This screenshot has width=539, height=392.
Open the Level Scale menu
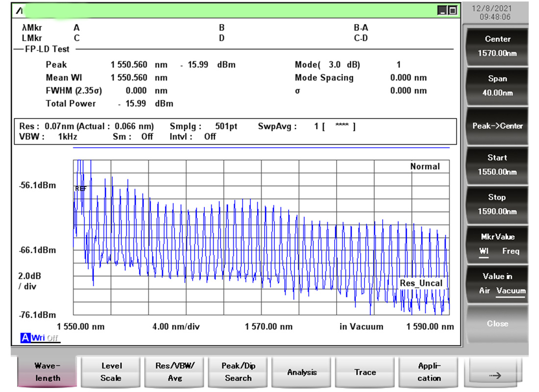coord(111,372)
